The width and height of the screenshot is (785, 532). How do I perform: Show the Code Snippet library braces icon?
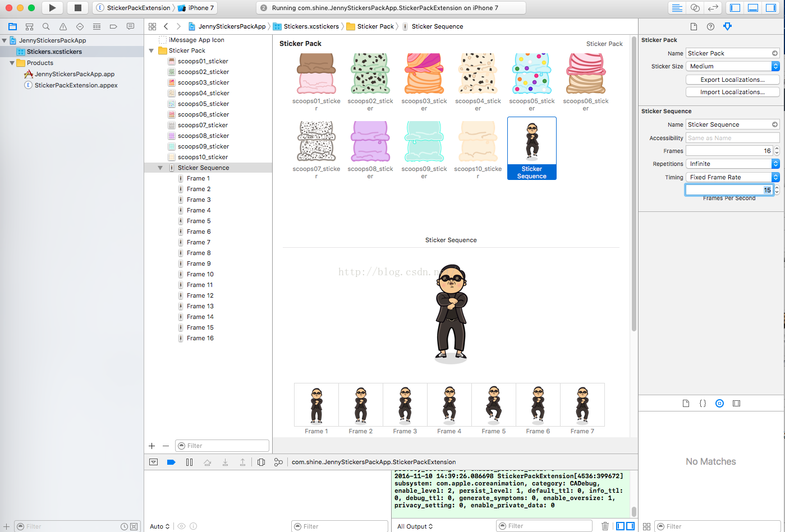pyautogui.click(x=703, y=403)
